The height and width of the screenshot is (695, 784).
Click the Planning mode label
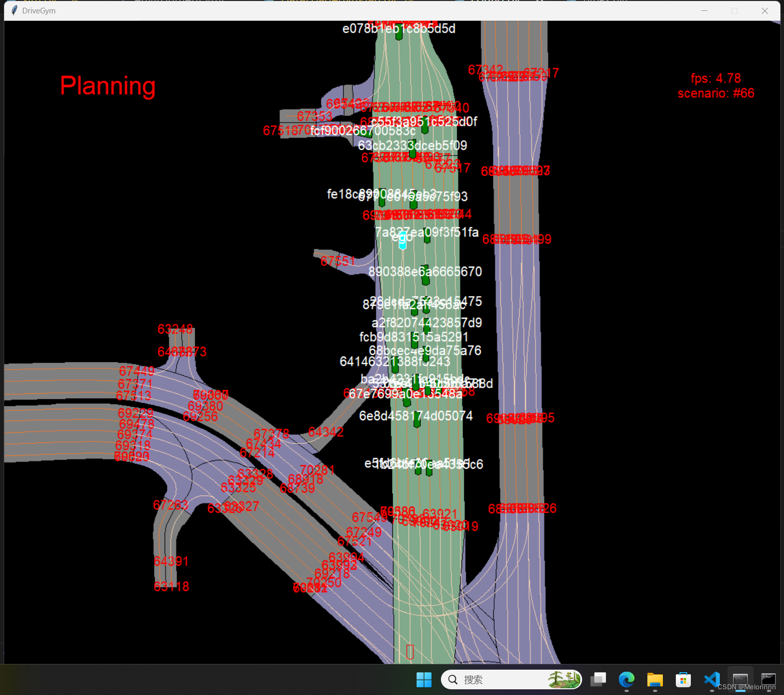point(108,86)
